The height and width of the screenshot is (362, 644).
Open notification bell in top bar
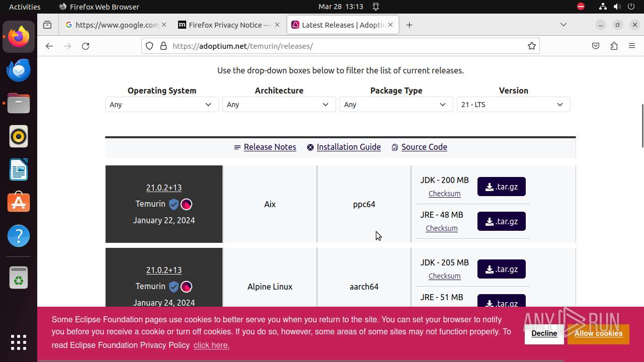[376, 7]
